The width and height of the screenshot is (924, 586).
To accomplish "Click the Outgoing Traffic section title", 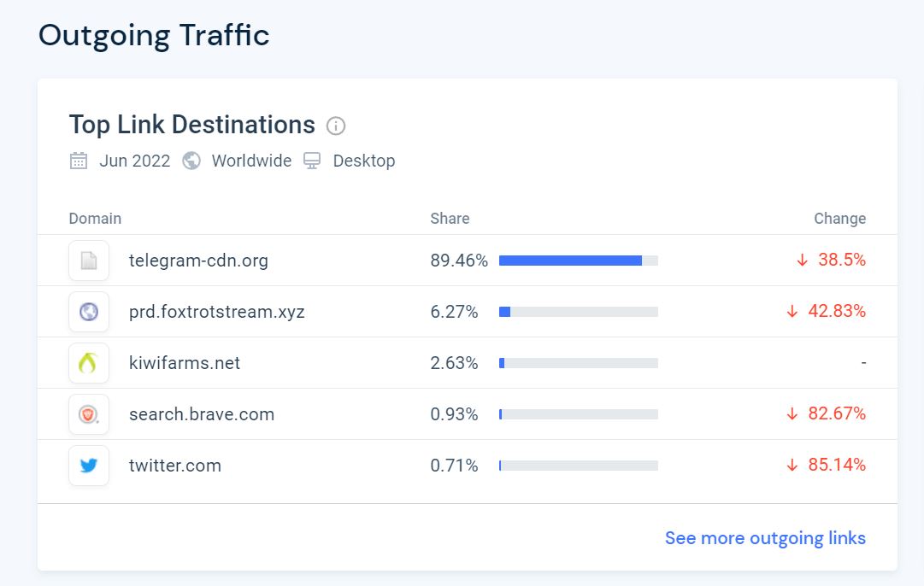I will click(x=154, y=36).
